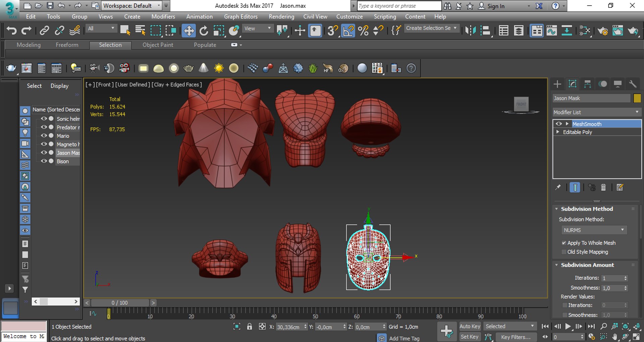Click the Pin Stack icon
Viewport: 644px width, 342px height.
(558, 187)
